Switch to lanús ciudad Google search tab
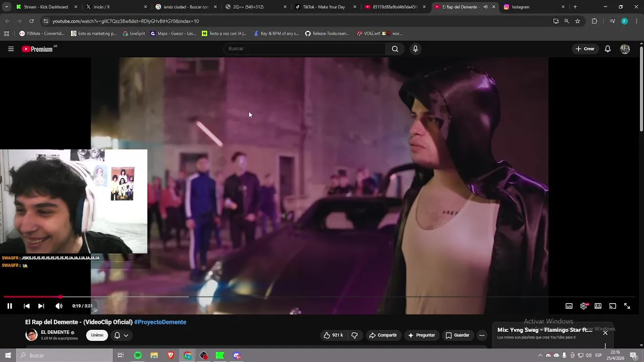This screenshot has height=362, width=644. 186,7
